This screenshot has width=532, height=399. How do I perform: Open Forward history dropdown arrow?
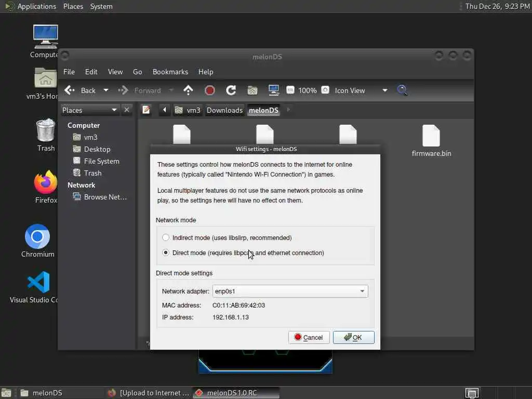tap(171, 90)
